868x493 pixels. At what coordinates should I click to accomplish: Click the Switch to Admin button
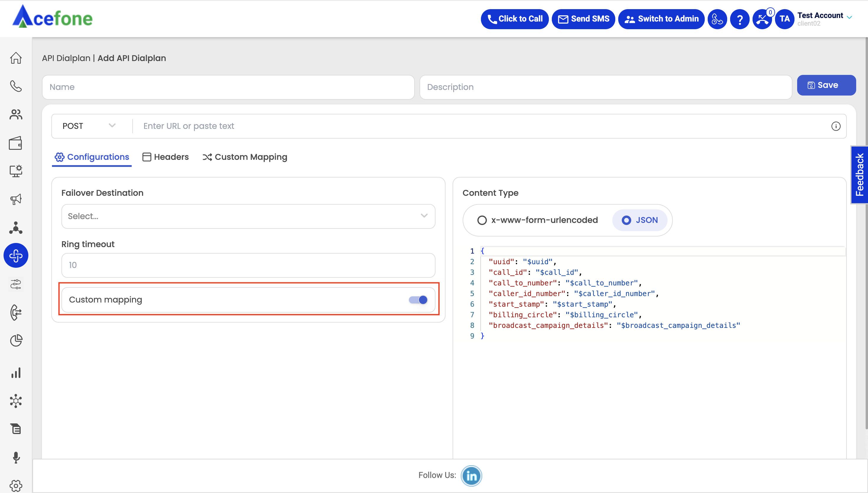(661, 19)
